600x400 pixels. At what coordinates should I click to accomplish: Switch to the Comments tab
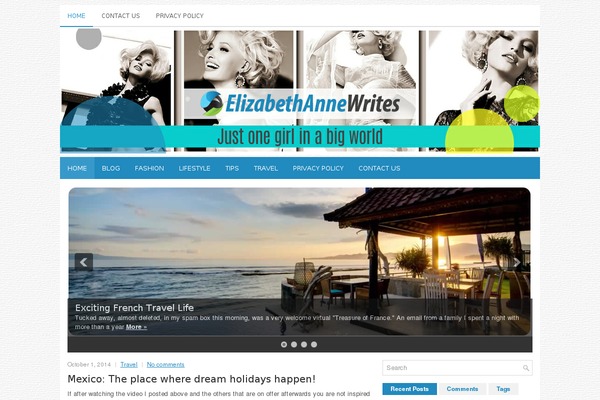[x=462, y=389]
